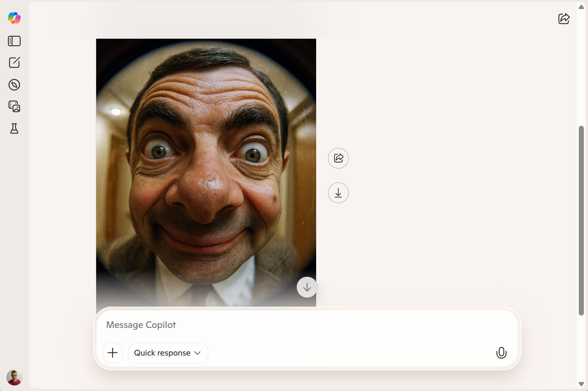Click the plus button to add attachment
The height and width of the screenshot is (391, 588).
(113, 353)
